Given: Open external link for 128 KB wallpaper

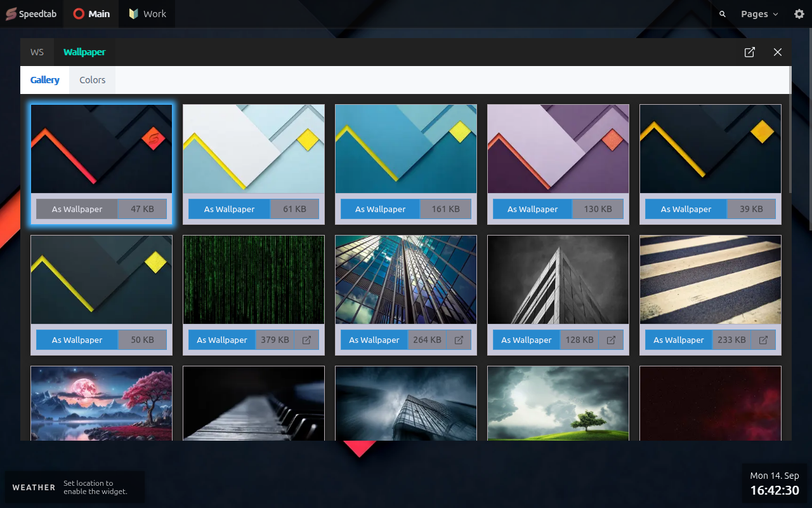Looking at the screenshot, I should point(611,340).
